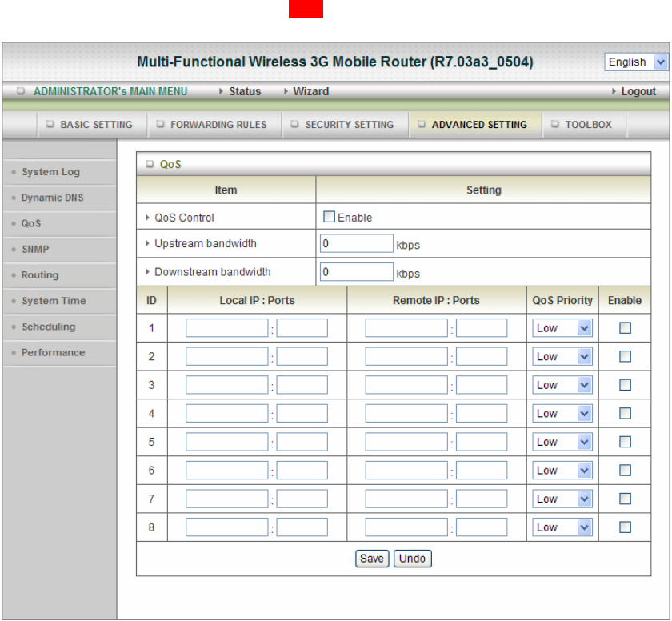Click Remote port field of rule 8
This screenshot has height=621, width=672.
482,527
